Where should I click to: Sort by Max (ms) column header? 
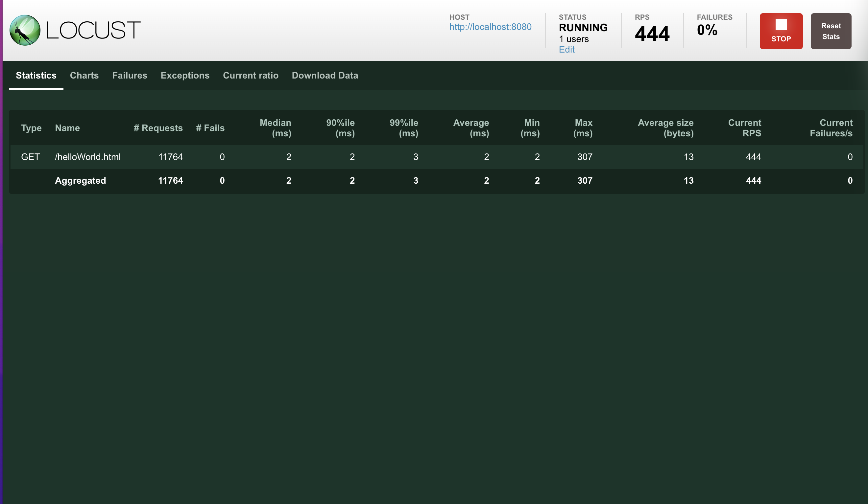(x=583, y=128)
